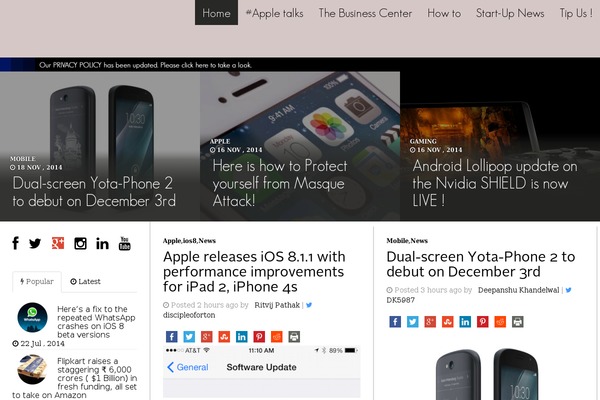Print the Yota-Phone 2 article
This screenshot has width=600, height=400.
point(517,322)
